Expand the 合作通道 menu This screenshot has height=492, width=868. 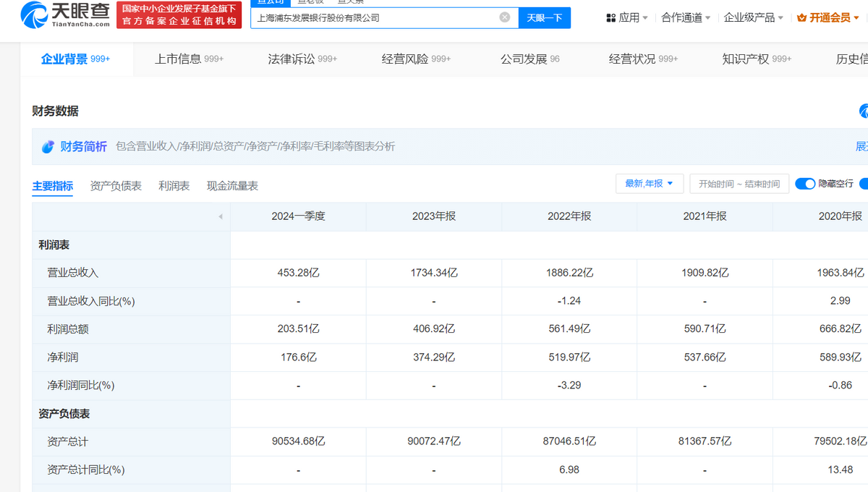click(x=686, y=18)
